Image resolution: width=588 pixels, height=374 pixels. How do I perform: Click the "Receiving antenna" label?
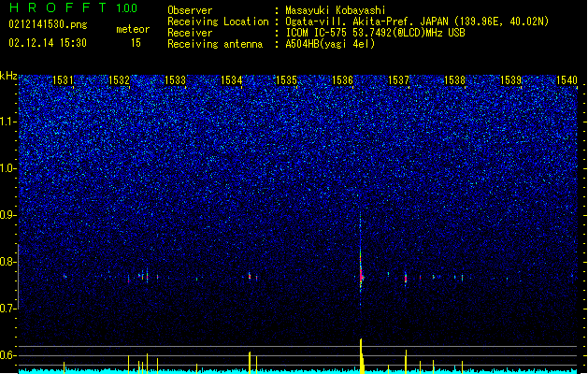tap(215, 44)
